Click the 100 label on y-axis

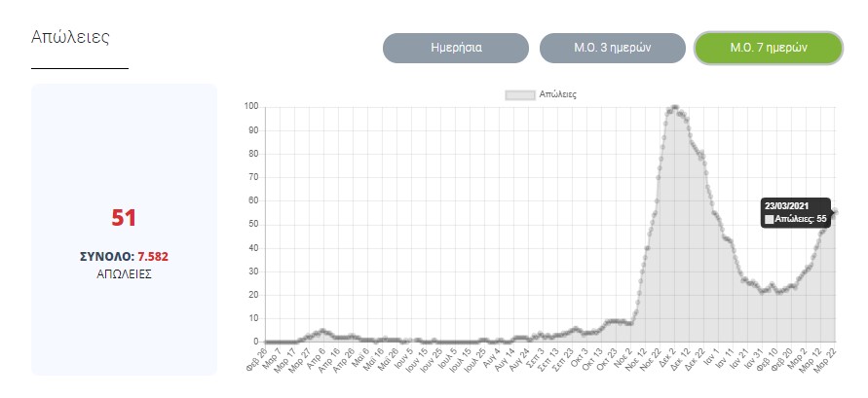(251, 107)
